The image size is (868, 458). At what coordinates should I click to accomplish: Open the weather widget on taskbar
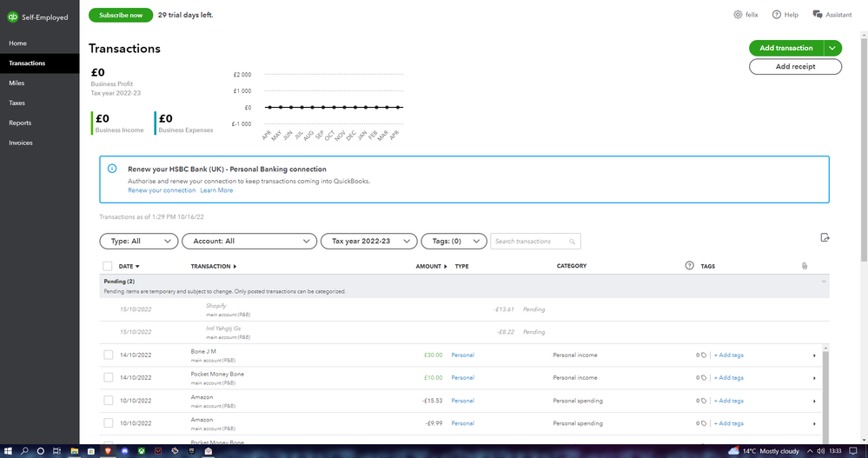[764, 451]
